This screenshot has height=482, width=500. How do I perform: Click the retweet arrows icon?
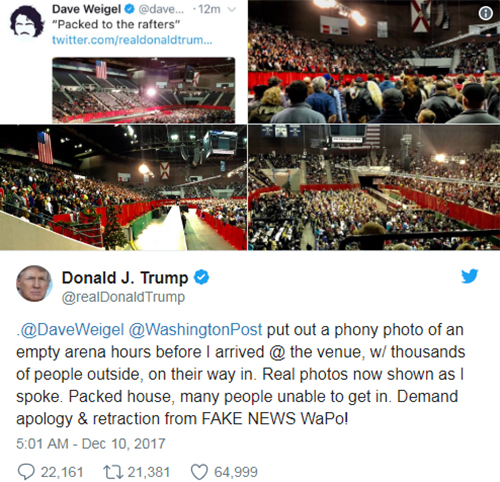(113, 472)
